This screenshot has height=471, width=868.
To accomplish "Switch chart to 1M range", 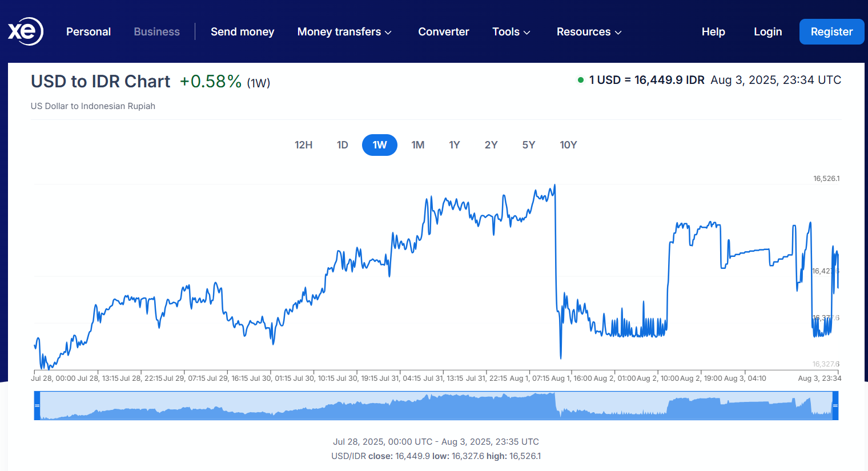I will tap(417, 145).
